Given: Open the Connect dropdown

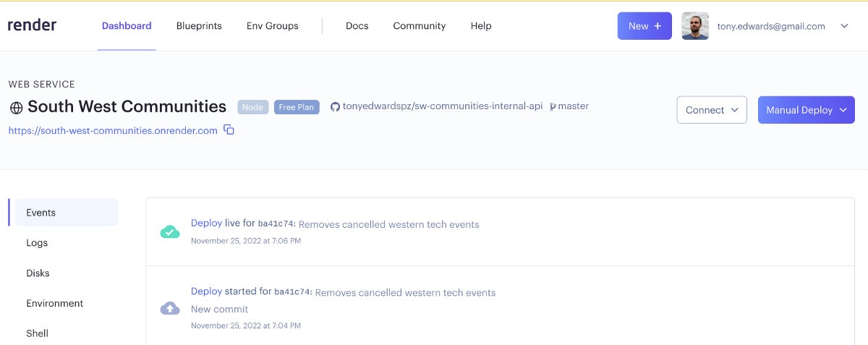Looking at the screenshot, I should pos(712,110).
